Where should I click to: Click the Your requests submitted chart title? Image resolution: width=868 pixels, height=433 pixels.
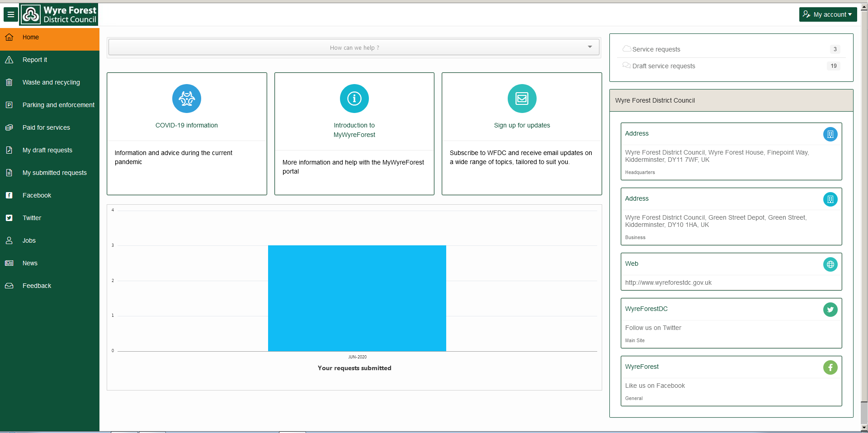click(x=354, y=368)
